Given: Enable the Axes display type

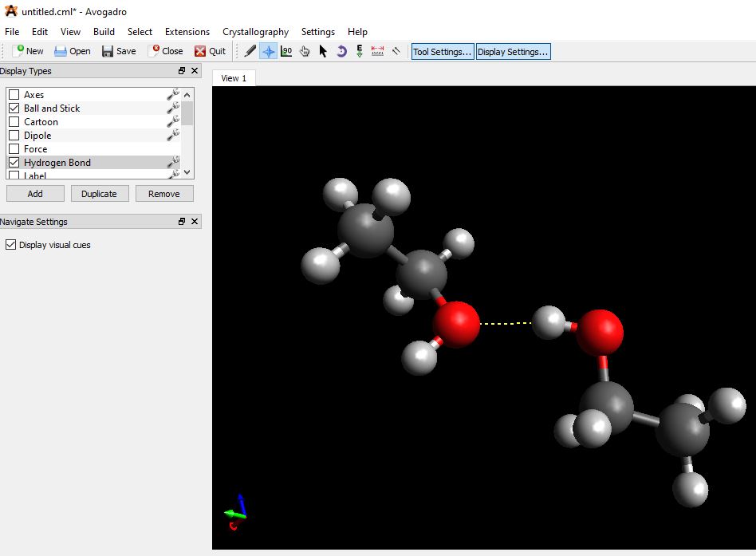Looking at the screenshot, I should (14, 95).
